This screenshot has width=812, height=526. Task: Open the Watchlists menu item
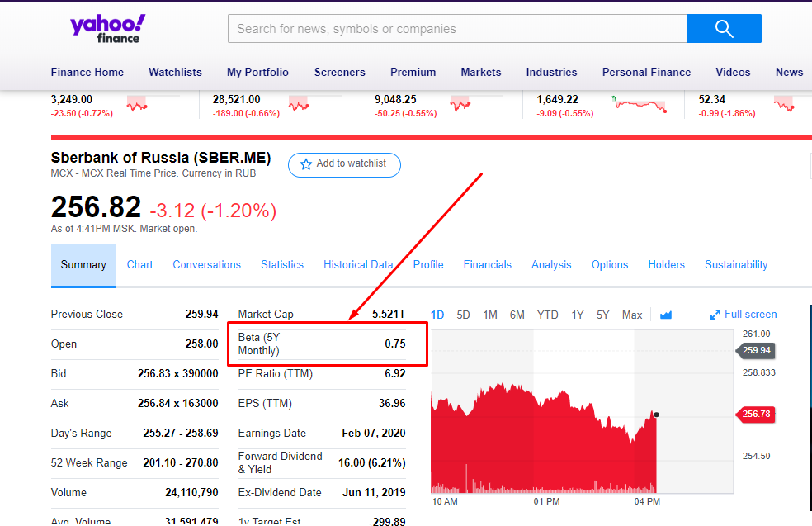[175, 72]
